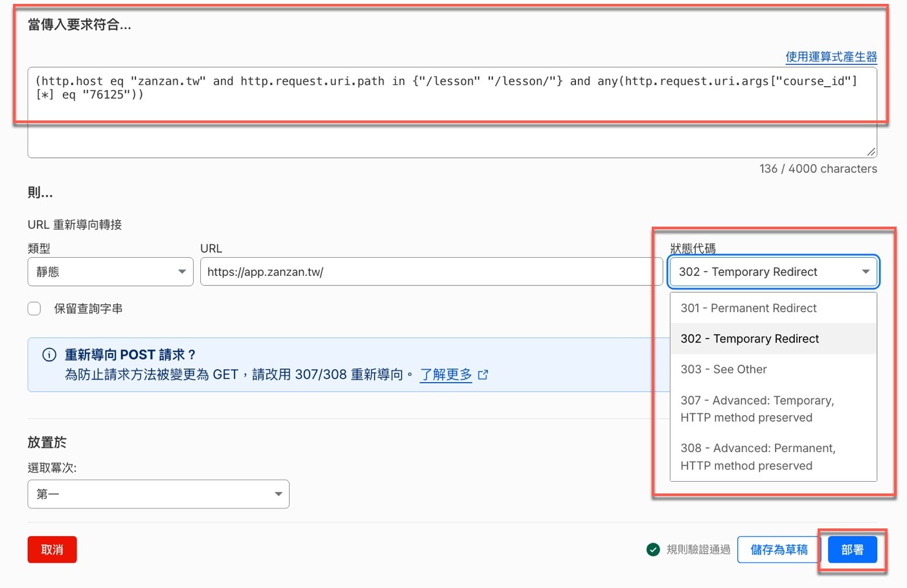907x588 pixels.
Task: Click the URL 重新導向轉接 label
Action: (75, 225)
